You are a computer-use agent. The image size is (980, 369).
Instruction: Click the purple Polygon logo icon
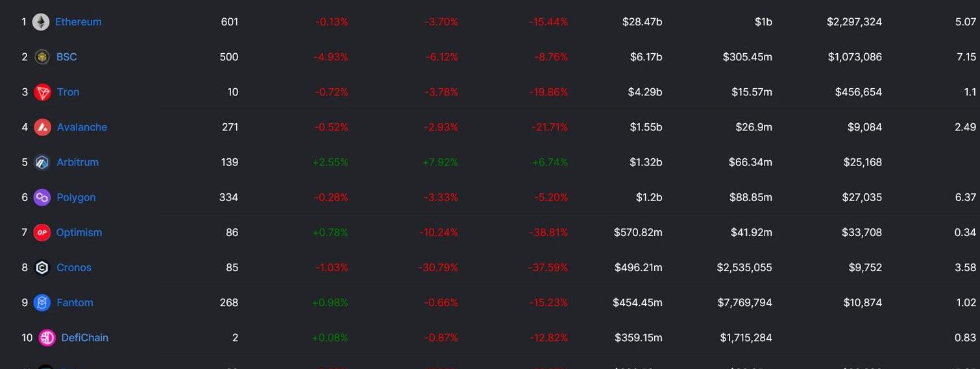pos(42,197)
